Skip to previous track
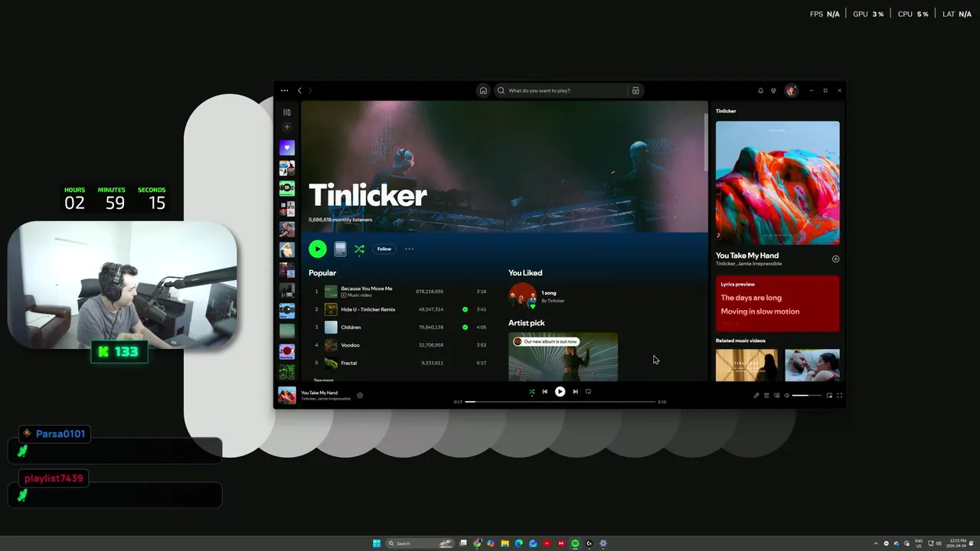Image resolution: width=980 pixels, height=551 pixels. (x=545, y=392)
